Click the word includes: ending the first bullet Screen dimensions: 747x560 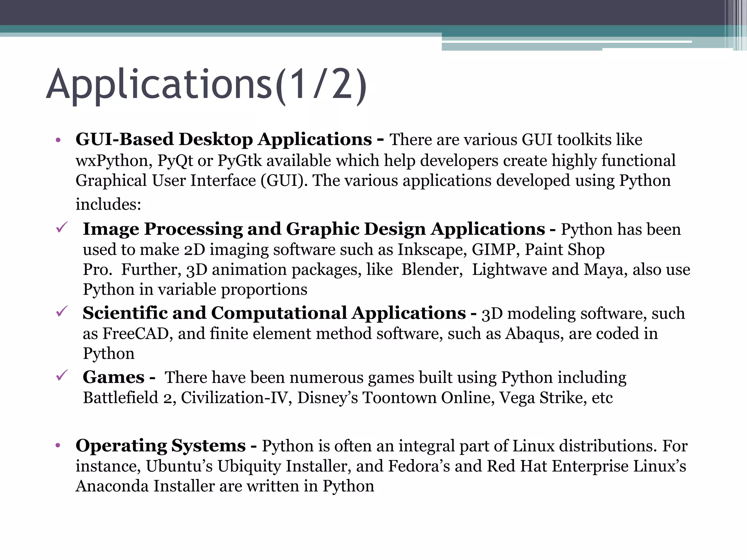click(108, 204)
